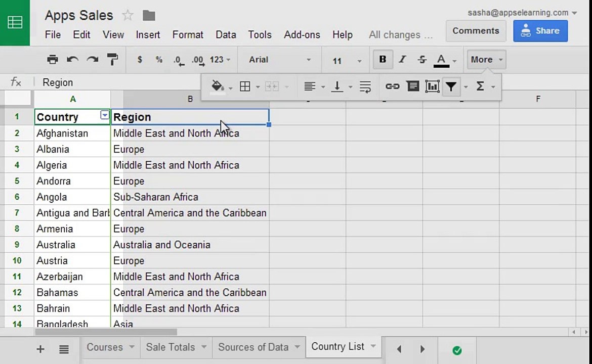Image resolution: width=592 pixels, height=364 pixels.
Task: Switch to the Courses sheet tab
Action: tap(105, 347)
